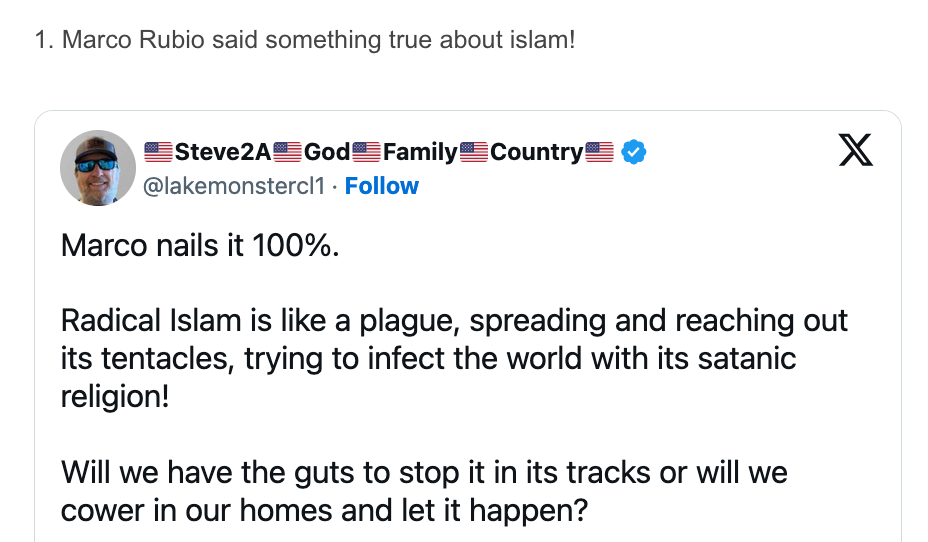This screenshot has height=542, width=928.
Task: Click the flag emoji between Steve2A and God
Action: [288, 152]
